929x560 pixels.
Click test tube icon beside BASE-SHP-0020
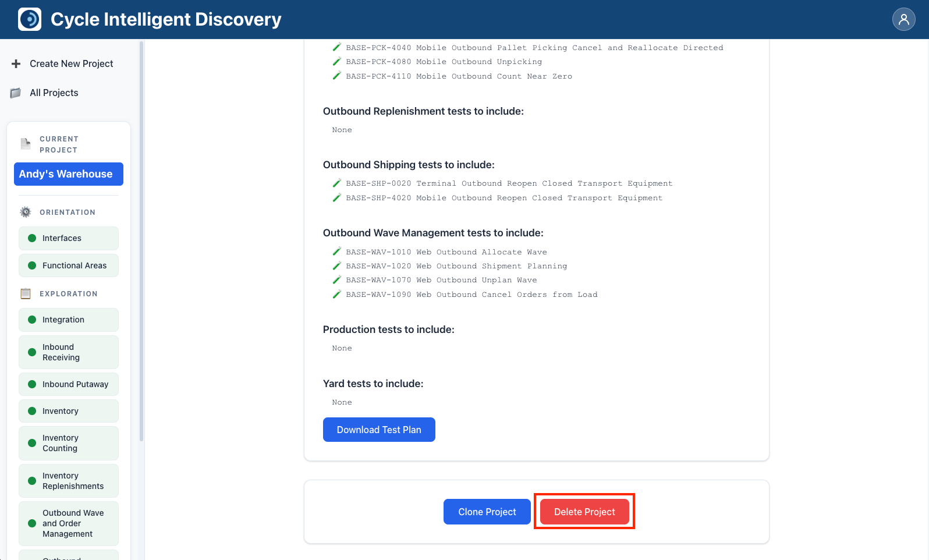[x=336, y=183]
